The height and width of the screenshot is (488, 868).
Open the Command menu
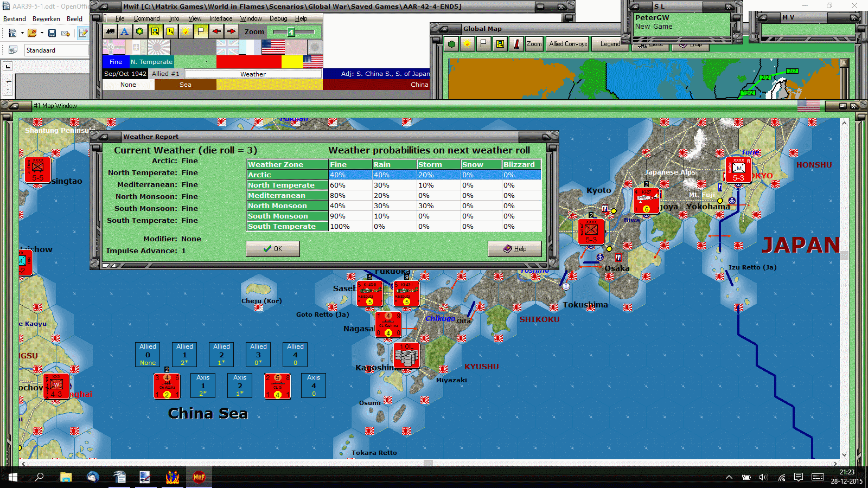tap(147, 18)
